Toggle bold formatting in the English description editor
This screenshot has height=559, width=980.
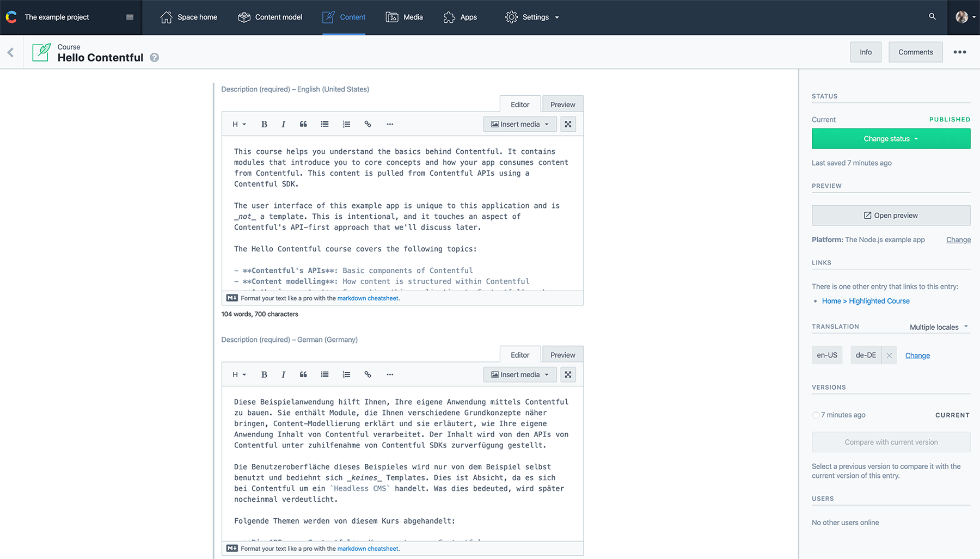(x=264, y=124)
